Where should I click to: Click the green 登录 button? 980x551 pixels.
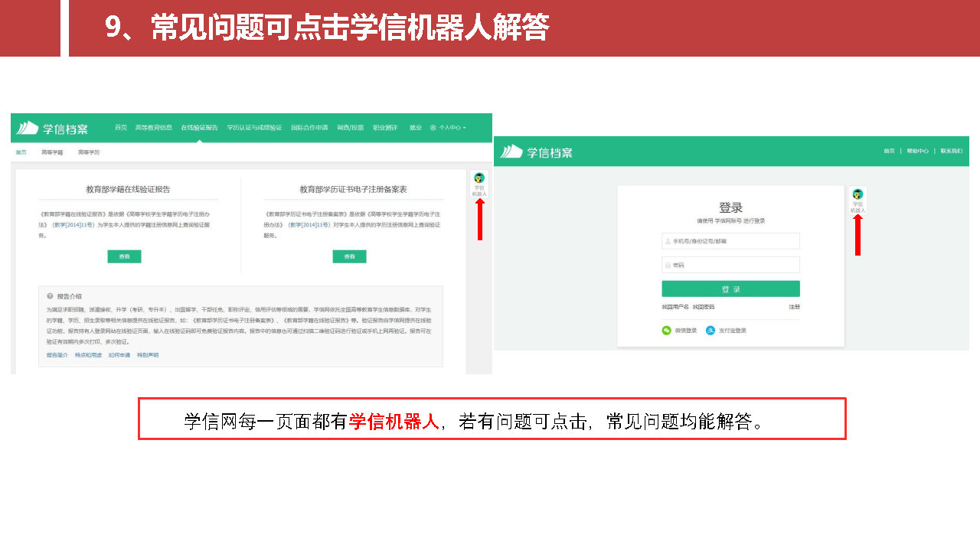coord(730,289)
